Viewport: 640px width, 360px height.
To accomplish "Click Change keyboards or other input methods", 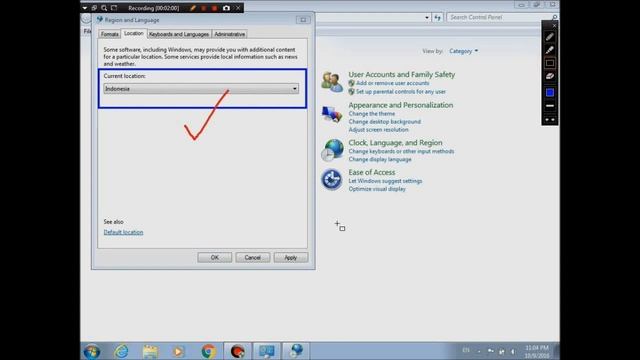I will 401,151.
